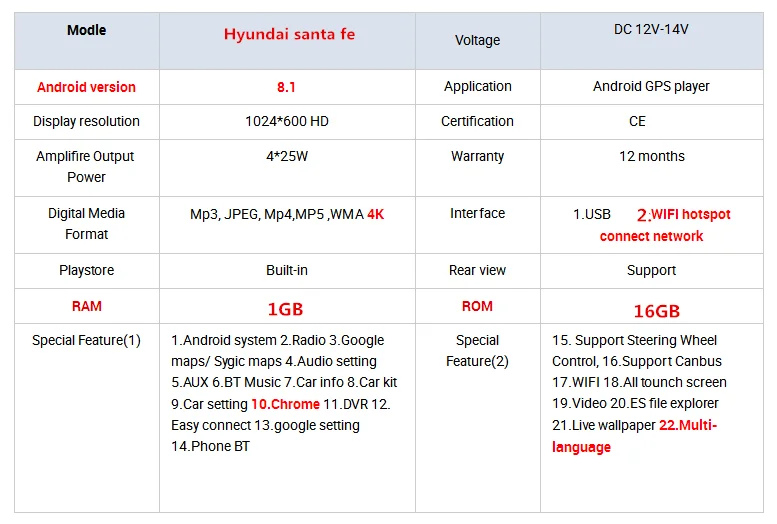Screen dimensions: 777x524
Task: Click 'Special Feature(2)' label
Action: tap(478, 351)
